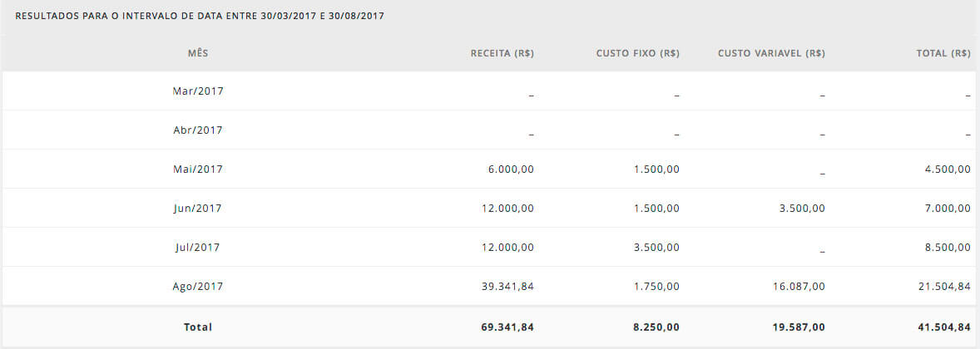Click the Abr/2017 month cell
This screenshot has height=349, width=980.
click(x=198, y=130)
